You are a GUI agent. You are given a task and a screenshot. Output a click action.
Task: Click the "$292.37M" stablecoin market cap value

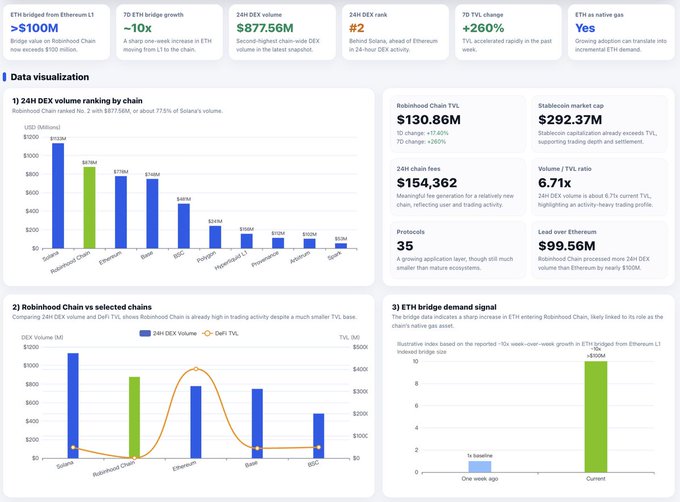click(x=570, y=120)
